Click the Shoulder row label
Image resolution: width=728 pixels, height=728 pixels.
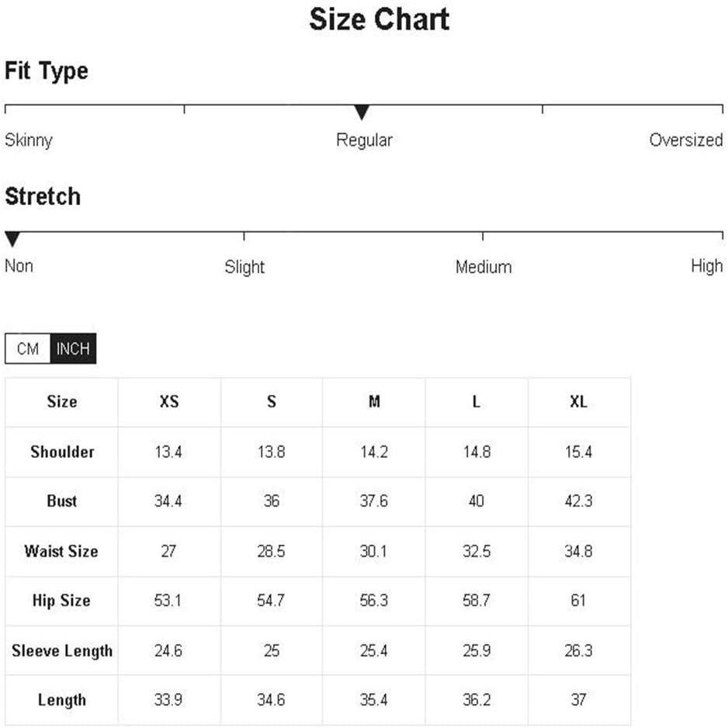[x=62, y=452]
